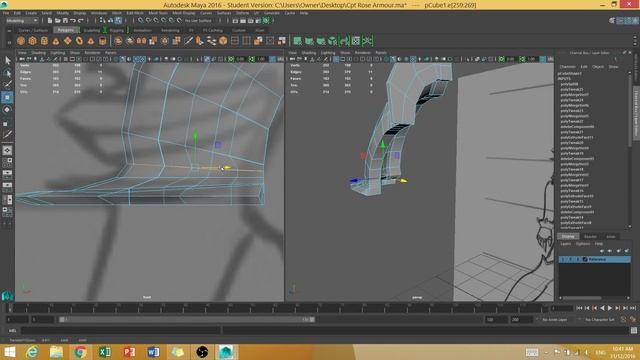Open the Mesh Tools menu
Viewport: 640px width, 360px height.
tap(158, 13)
